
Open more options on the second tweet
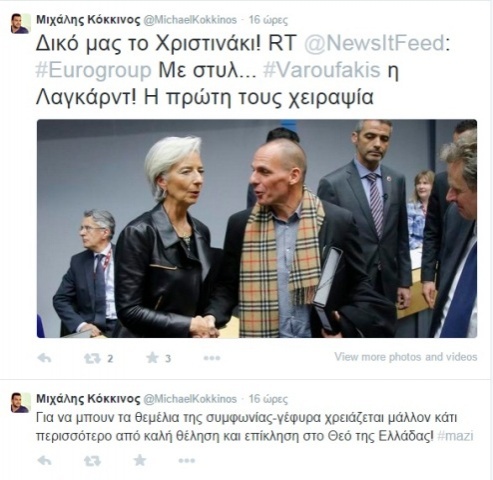(187, 461)
